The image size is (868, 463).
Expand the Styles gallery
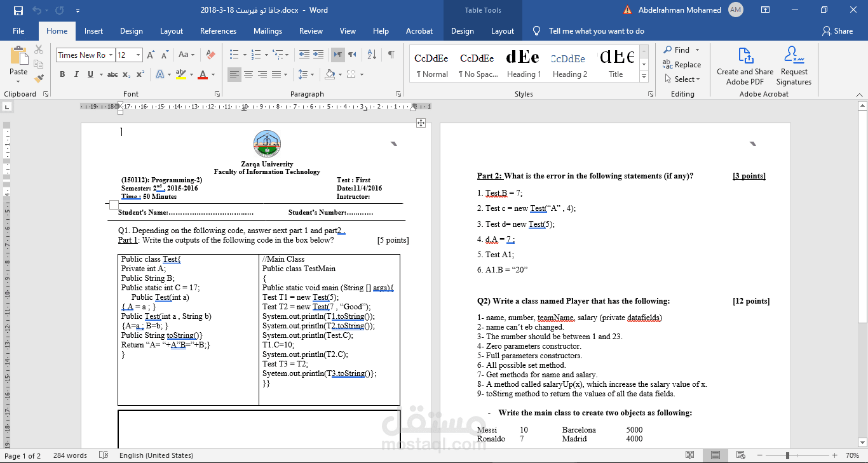click(644, 77)
